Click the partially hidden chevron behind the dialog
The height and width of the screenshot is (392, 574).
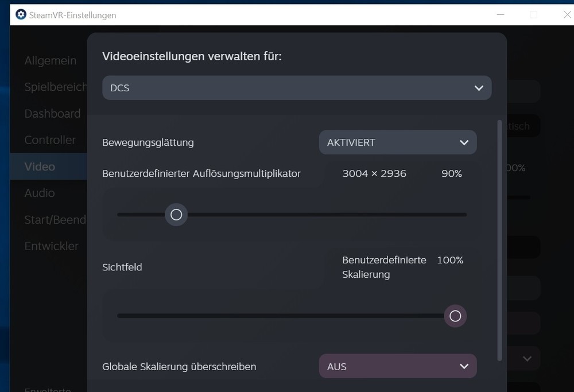click(x=527, y=359)
